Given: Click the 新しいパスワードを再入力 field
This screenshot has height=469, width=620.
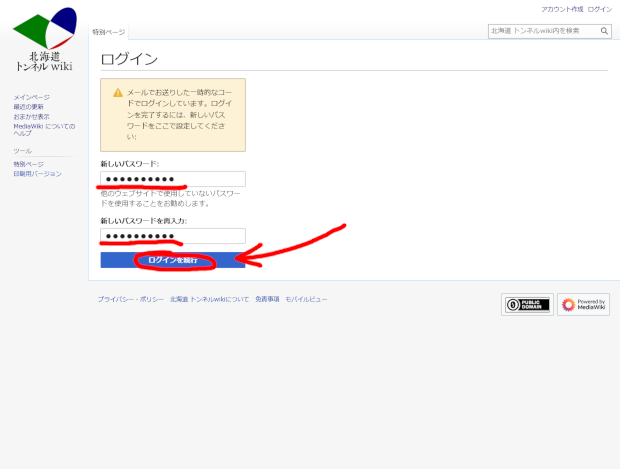Looking at the screenshot, I should (173, 236).
